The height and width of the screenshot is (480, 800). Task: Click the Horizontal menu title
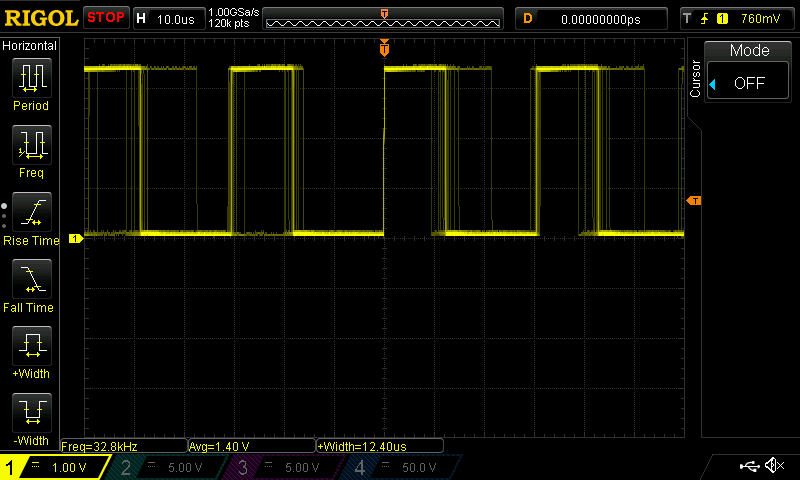(x=30, y=46)
